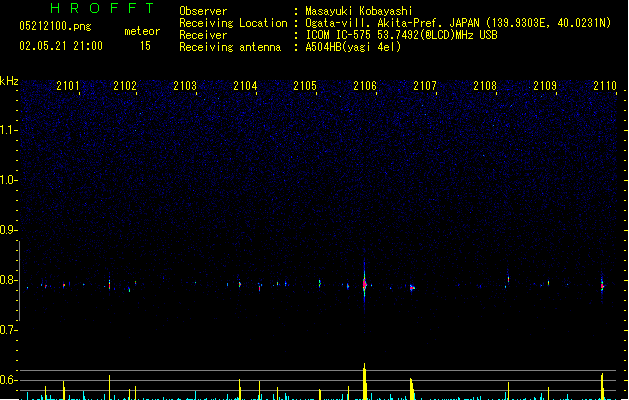The image size is (629, 400).
Task: Click the date stamp 02.05.21 21:00
Action: 61,46
